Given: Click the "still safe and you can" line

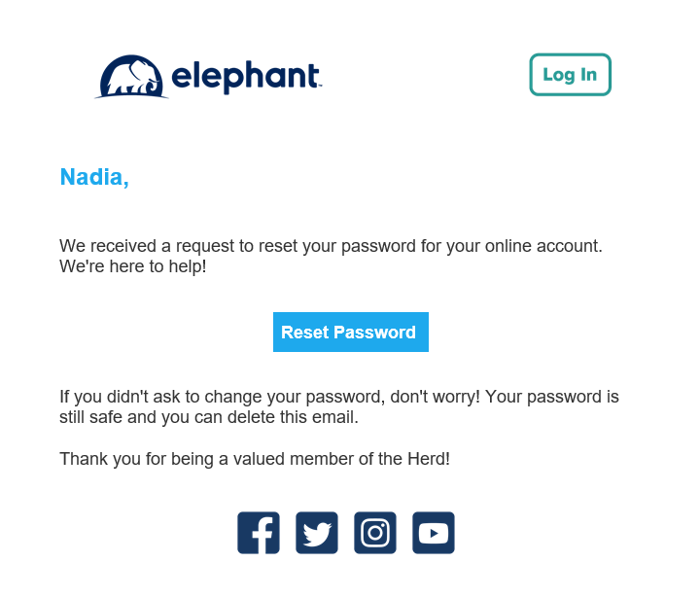Looking at the screenshot, I should [x=209, y=417].
